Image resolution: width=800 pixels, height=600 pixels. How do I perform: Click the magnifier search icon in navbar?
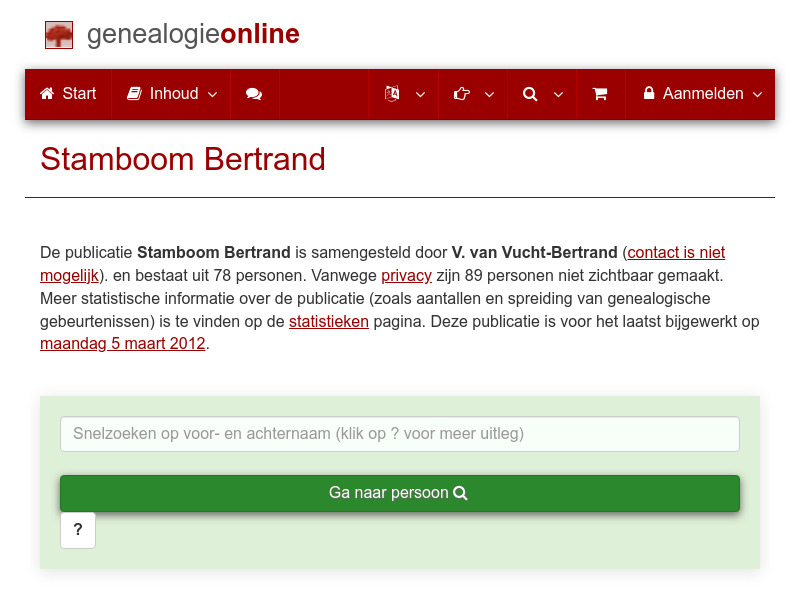(x=529, y=94)
